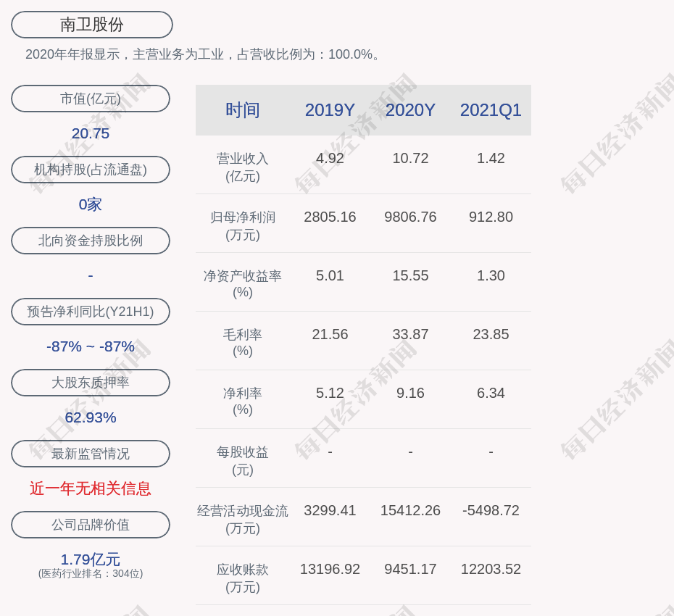Image resolution: width=674 pixels, height=616 pixels.
Task: Click the 62.93% pledge ratio value
Action: pos(91,417)
